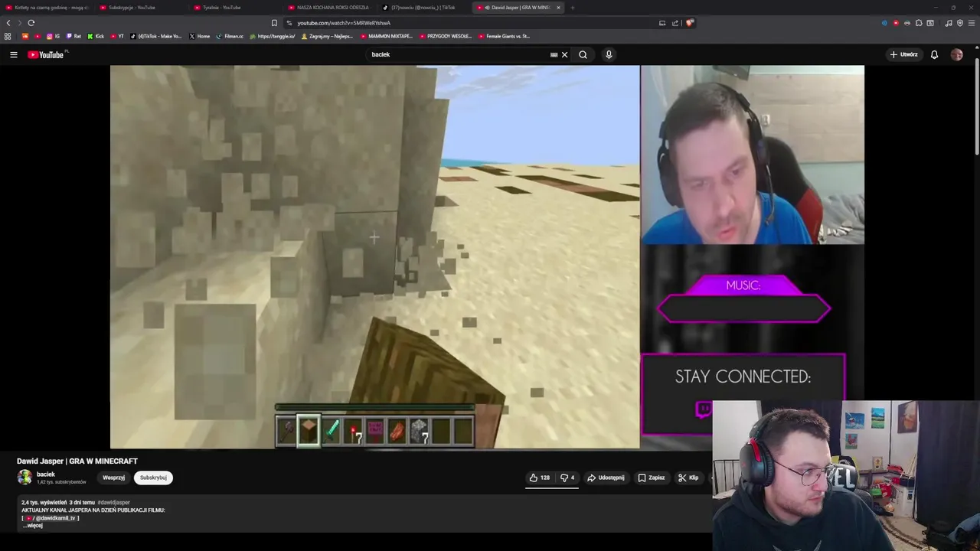Image resolution: width=980 pixels, height=551 pixels.
Task: Switch to 'Tyralnia - YouTube' tab
Action: (236, 8)
